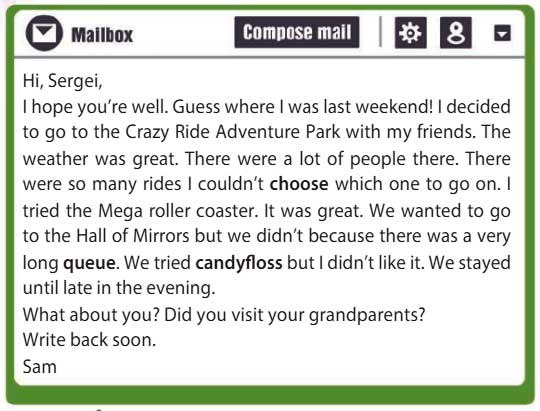Click the bold word queue
Viewport: 540px width, 411px height.
point(89,264)
